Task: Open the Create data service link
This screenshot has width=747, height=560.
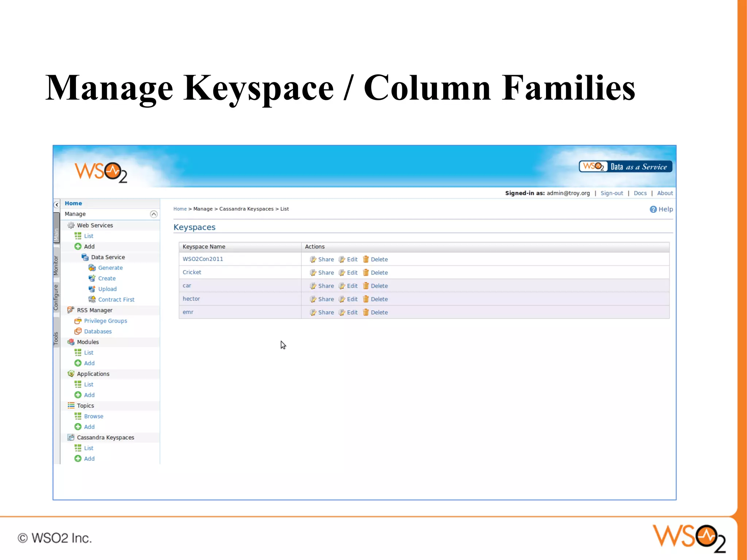Action: pyautogui.click(x=107, y=278)
